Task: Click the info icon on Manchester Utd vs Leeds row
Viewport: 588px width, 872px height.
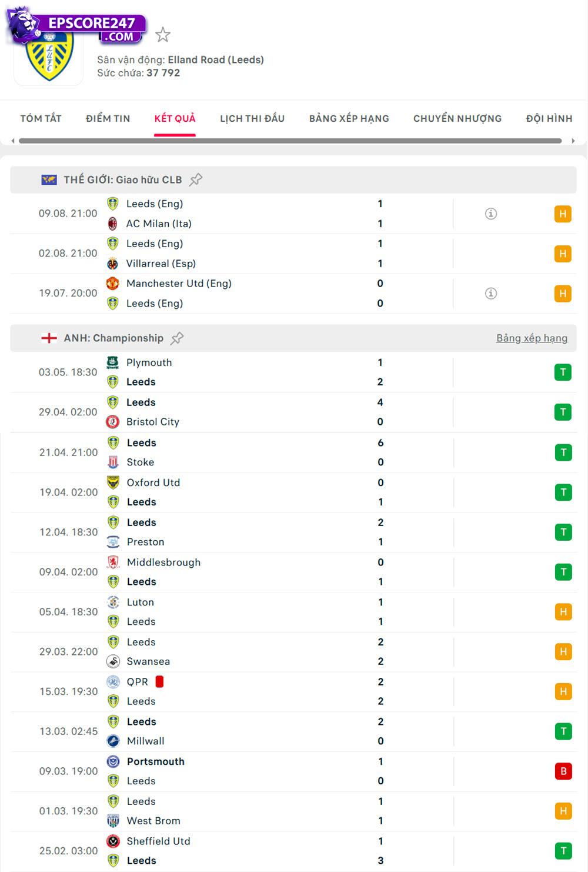Action: pyautogui.click(x=491, y=293)
